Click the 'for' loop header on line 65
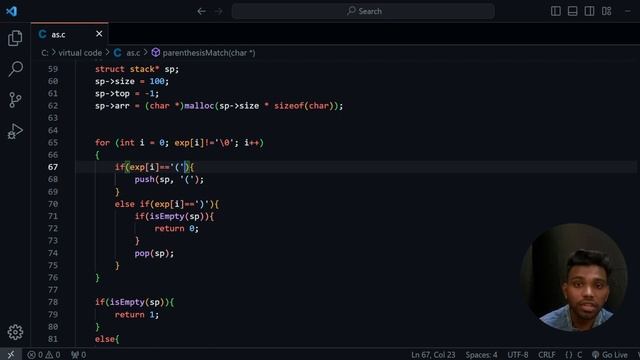 click(x=179, y=142)
